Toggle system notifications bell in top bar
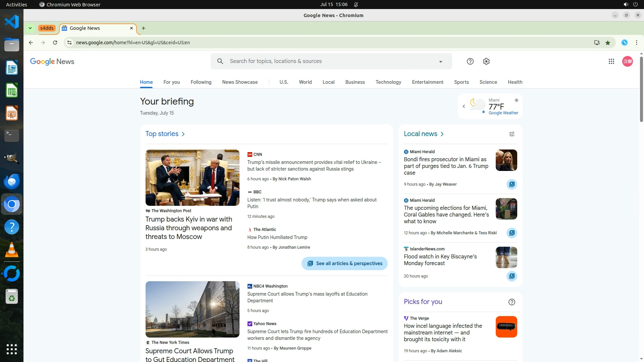The height and width of the screenshot is (362, 644). (x=356, y=4)
